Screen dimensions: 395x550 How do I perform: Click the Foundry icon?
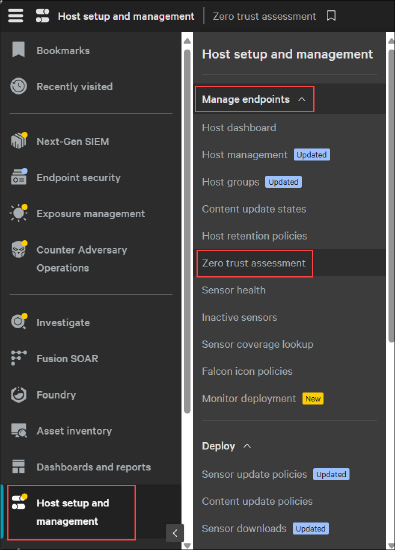click(x=19, y=395)
